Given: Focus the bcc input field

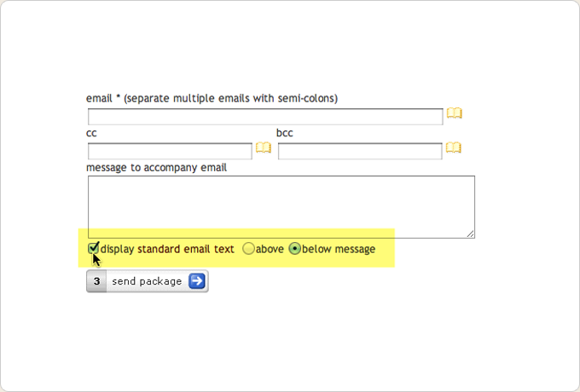Looking at the screenshot, I should 360,151.
